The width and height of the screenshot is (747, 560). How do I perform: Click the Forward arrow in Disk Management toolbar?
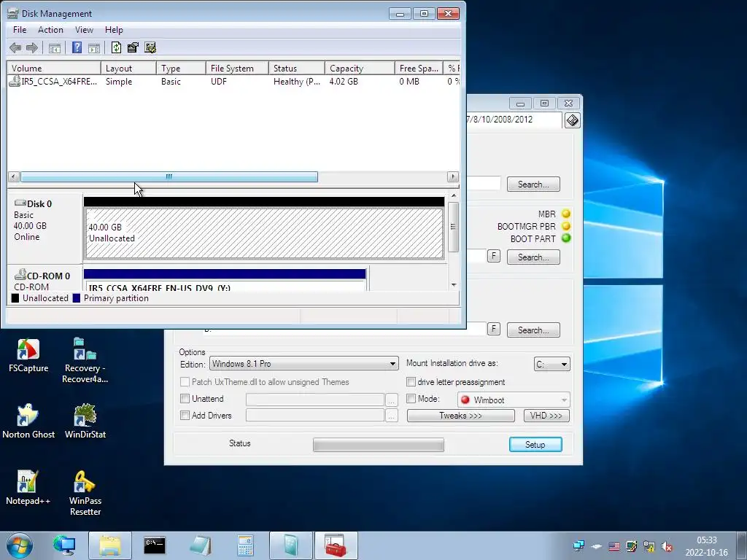(32, 47)
